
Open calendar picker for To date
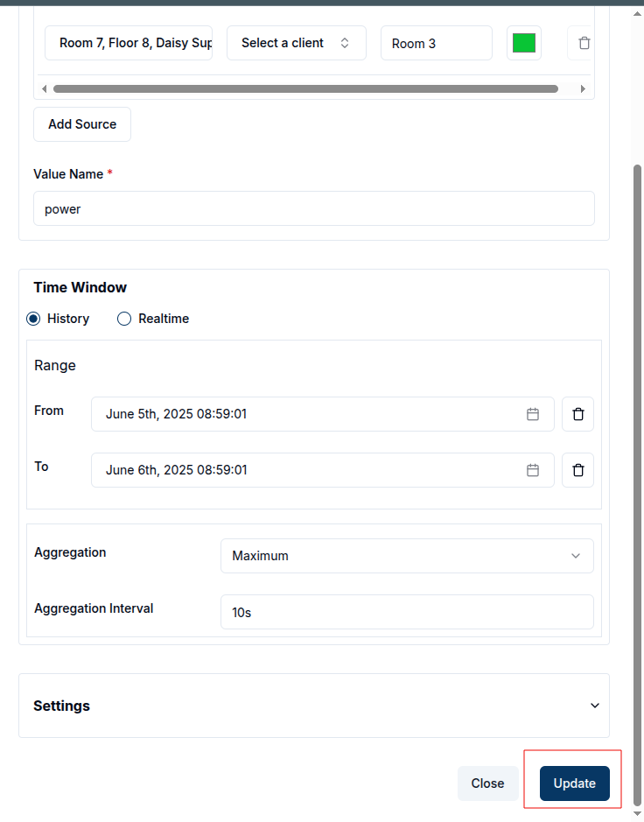click(532, 470)
